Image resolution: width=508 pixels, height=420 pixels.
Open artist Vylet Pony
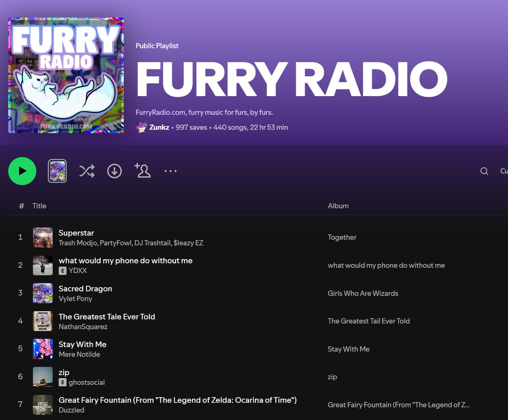(75, 298)
